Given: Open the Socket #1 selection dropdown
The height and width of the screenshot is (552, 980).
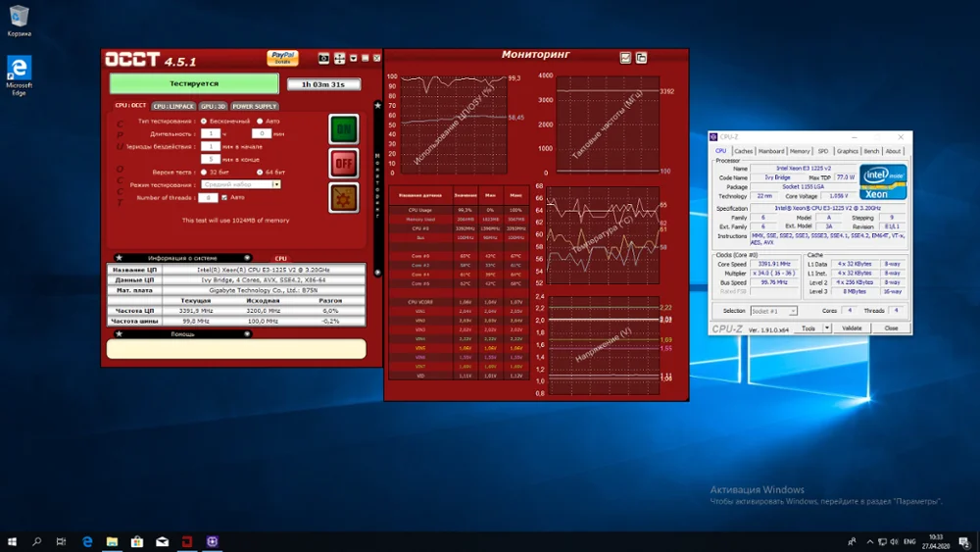Looking at the screenshot, I should [774, 311].
